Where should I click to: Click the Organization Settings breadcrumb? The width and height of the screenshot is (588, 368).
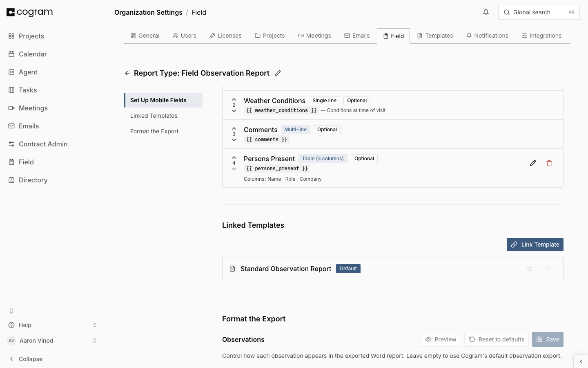(148, 12)
